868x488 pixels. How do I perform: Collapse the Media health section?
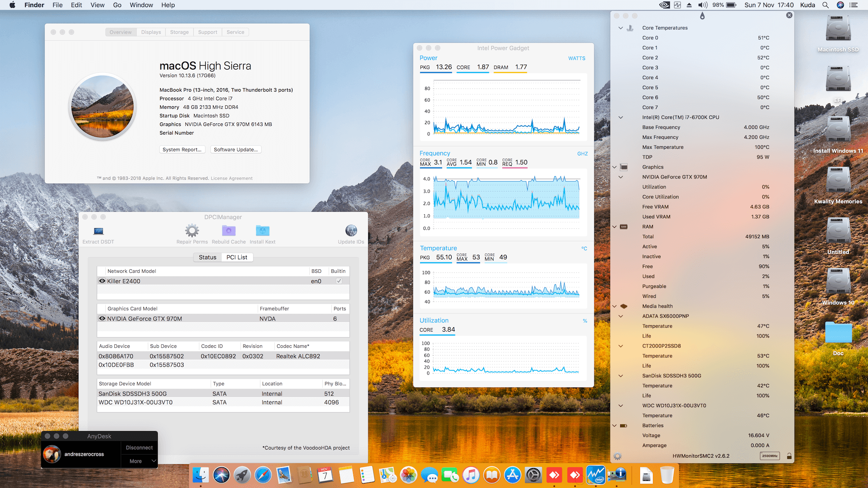coord(614,306)
